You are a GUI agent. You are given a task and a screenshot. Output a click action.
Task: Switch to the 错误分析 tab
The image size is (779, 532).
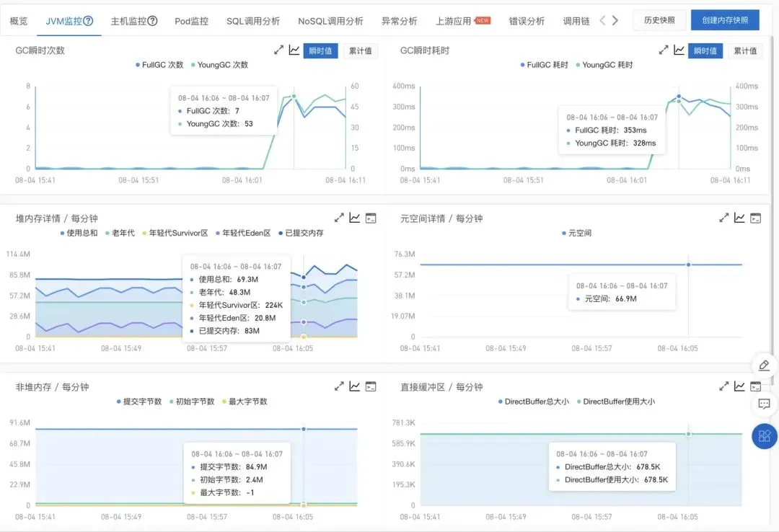[527, 21]
